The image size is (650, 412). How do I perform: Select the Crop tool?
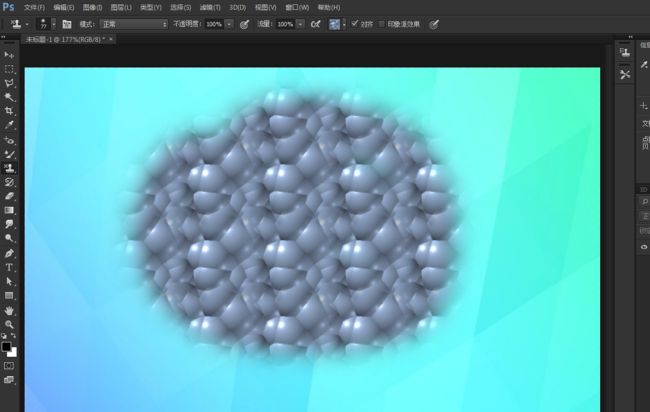click(9, 111)
